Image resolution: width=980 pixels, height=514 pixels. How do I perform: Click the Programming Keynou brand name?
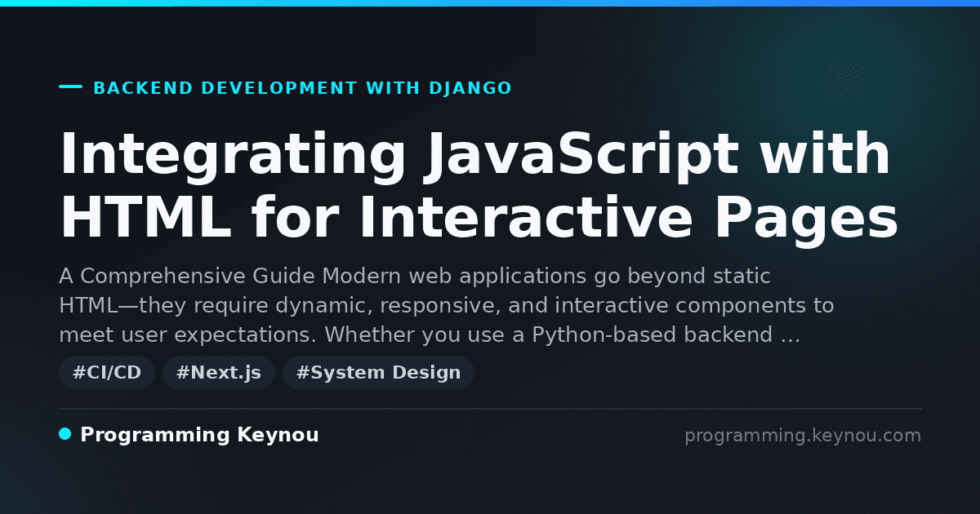point(199,435)
